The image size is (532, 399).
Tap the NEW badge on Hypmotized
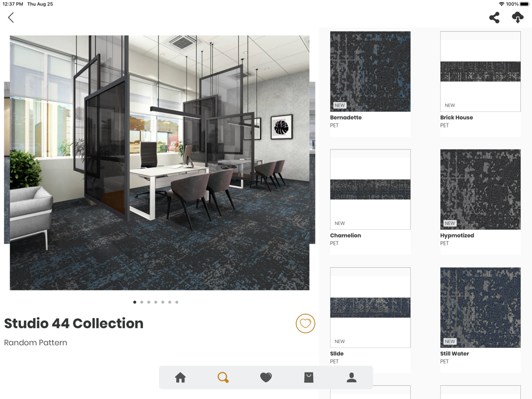(450, 223)
